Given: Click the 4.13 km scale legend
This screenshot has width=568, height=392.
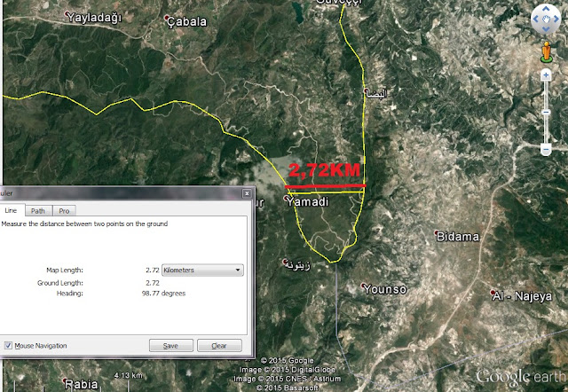Looking at the screenshot, I should tap(128, 375).
